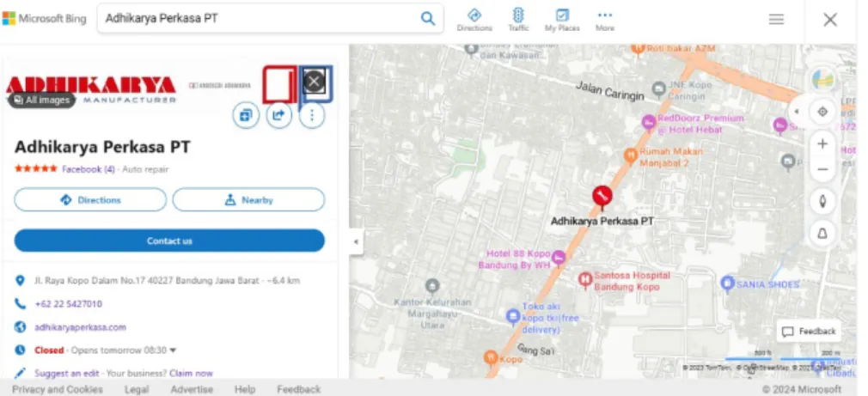This screenshot has width=868, height=396.
Task: Open the footer Feedback link
Action: coord(299,389)
